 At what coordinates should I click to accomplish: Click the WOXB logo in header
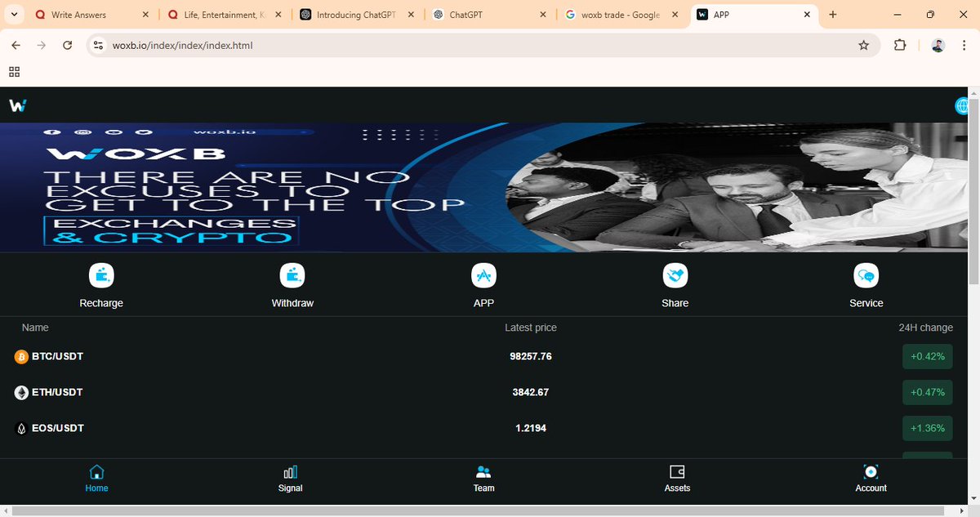18,105
